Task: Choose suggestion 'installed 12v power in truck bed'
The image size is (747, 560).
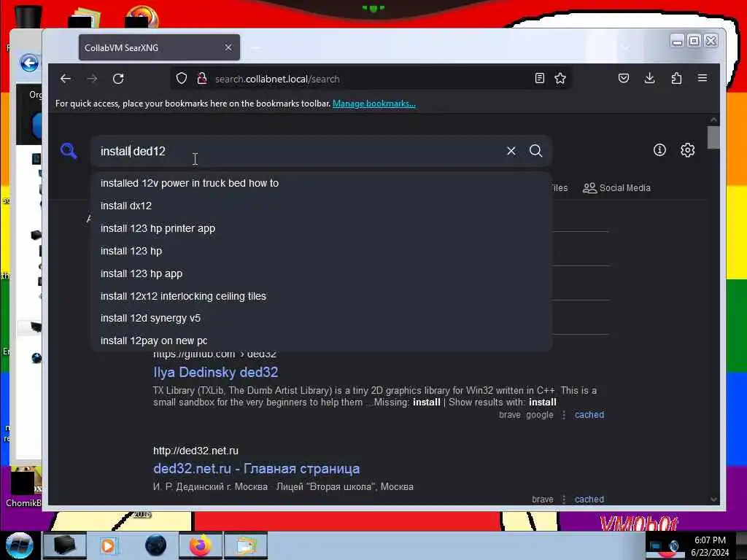Action: tap(322, 183)
